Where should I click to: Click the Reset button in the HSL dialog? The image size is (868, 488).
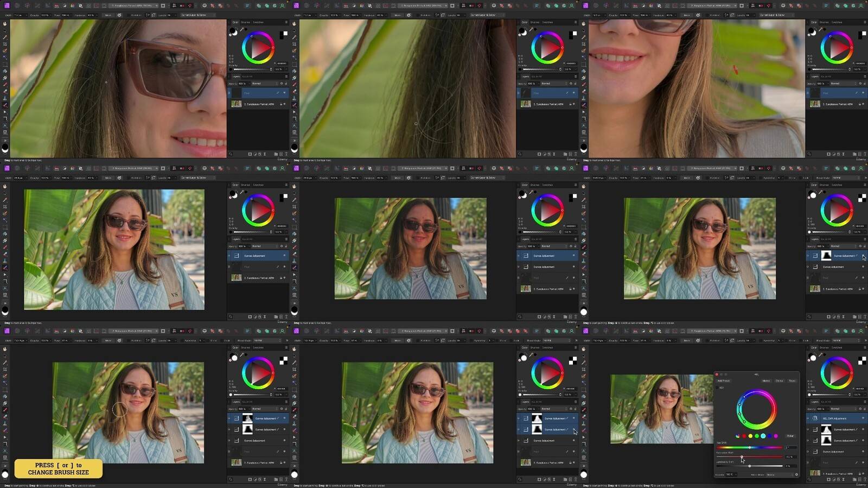click(x=792, y=381)
